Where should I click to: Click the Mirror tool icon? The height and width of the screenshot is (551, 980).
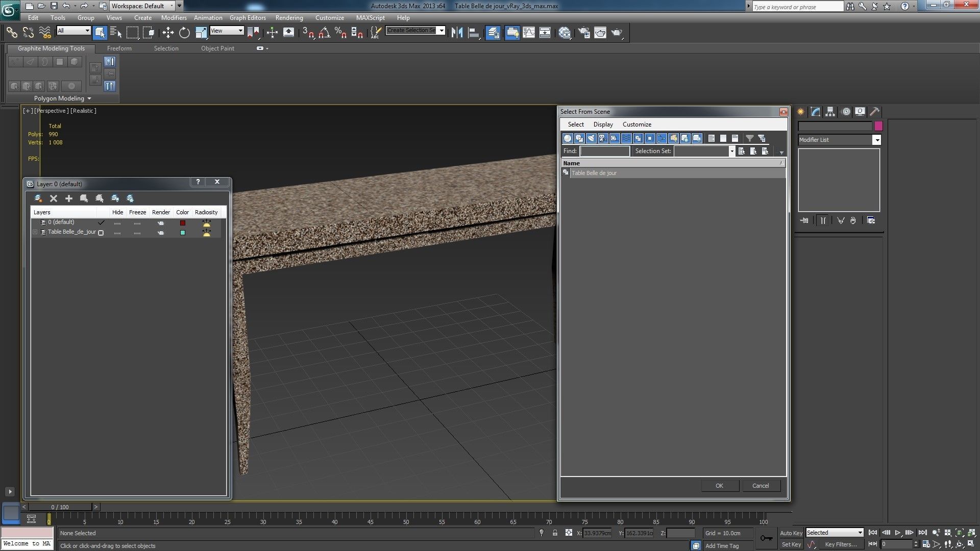click(x=457, y=33)
